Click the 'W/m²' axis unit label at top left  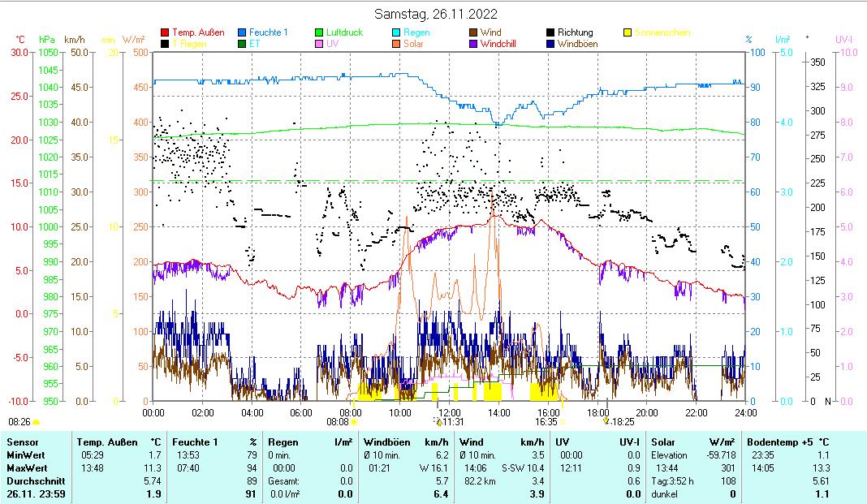click(x=134, y=40)
